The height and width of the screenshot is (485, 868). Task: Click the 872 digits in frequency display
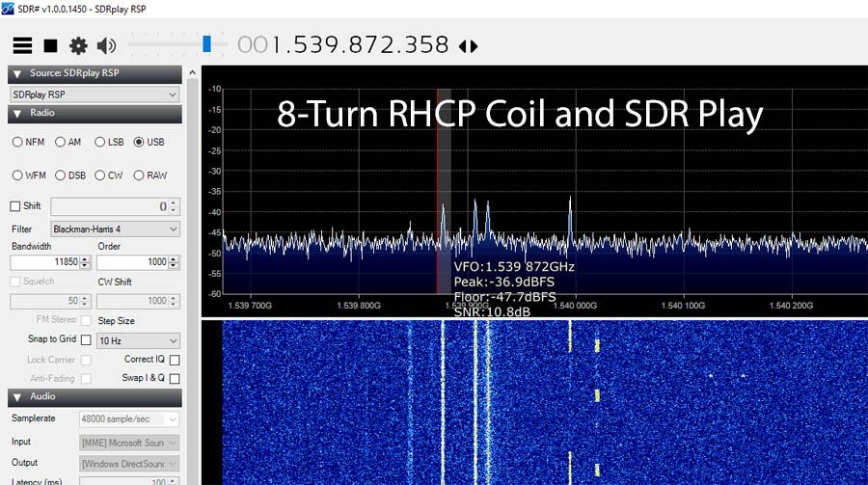tap(369, 45)
